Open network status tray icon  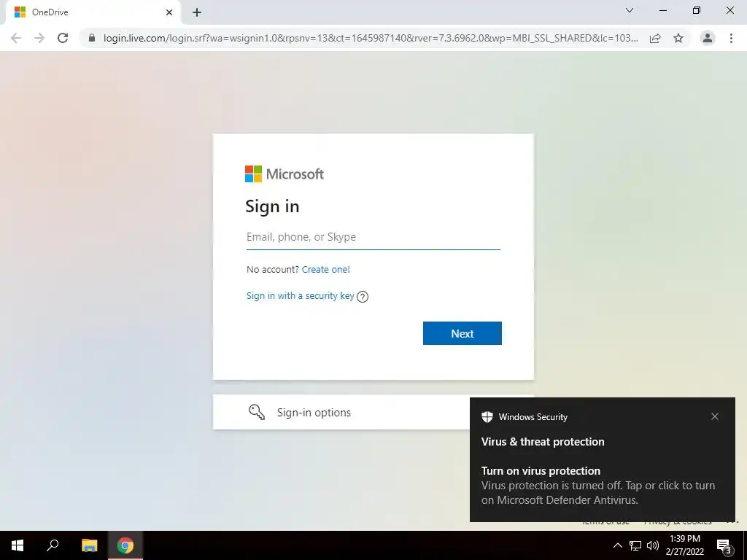coord(635,545)
